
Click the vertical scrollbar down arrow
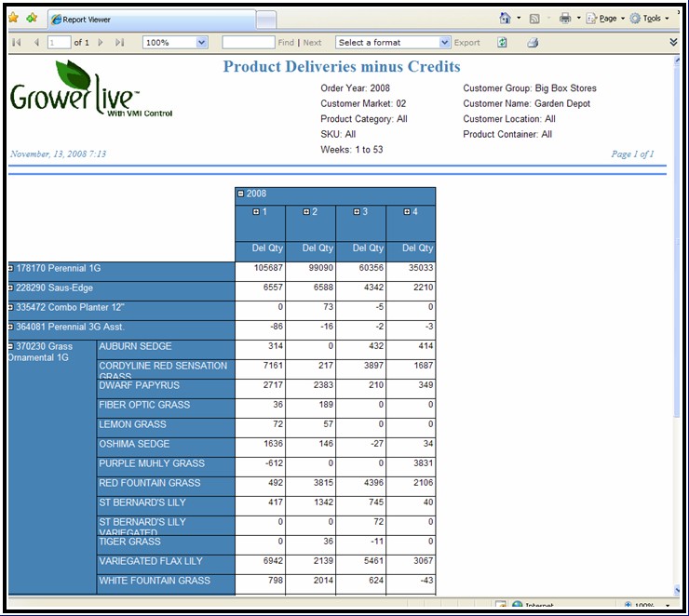tap(675, 590)
